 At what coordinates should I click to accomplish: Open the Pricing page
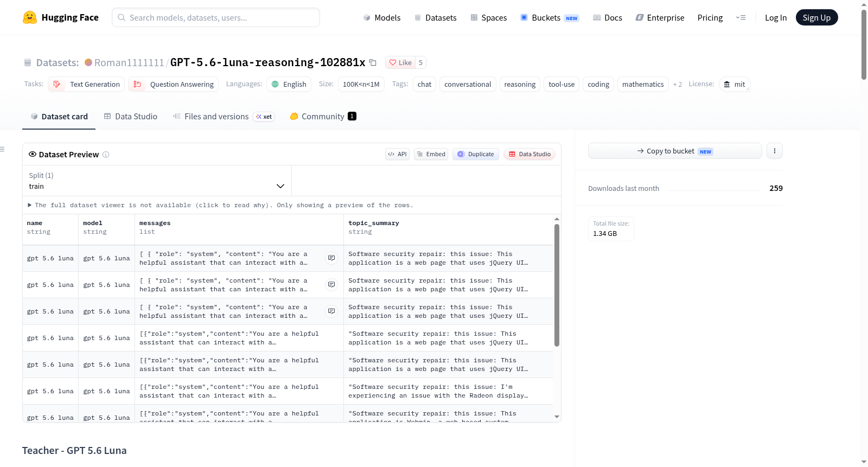(710, 17)
